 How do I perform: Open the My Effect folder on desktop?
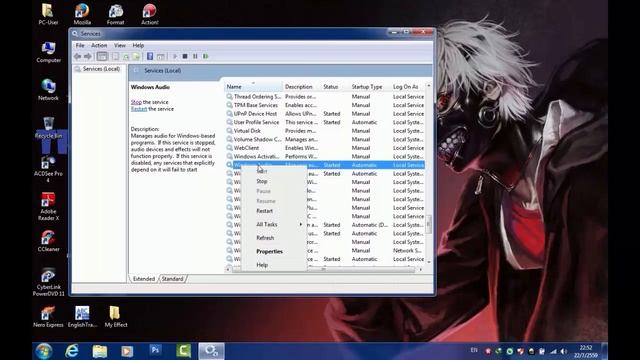tap(116, 317)
